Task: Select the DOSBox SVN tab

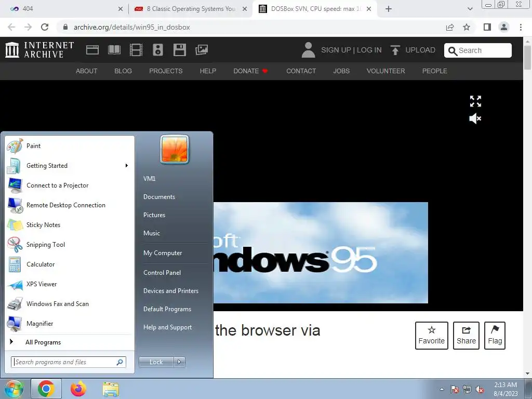Action: coord(314,9)
